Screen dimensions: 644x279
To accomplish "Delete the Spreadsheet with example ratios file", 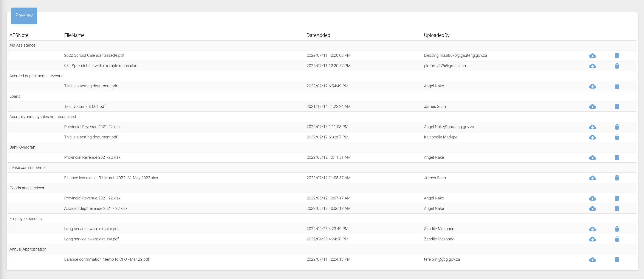I will pos(617,66).
